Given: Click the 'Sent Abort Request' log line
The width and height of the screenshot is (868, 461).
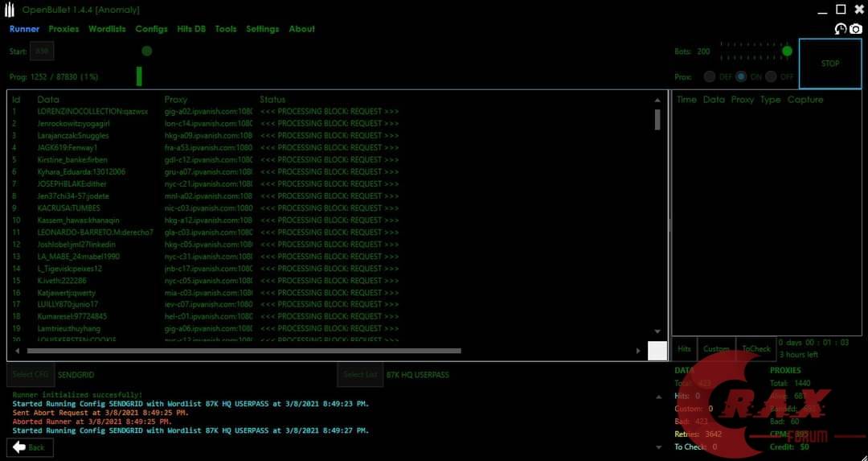Looking at the screenshot, I should click(x=100, y=413).
